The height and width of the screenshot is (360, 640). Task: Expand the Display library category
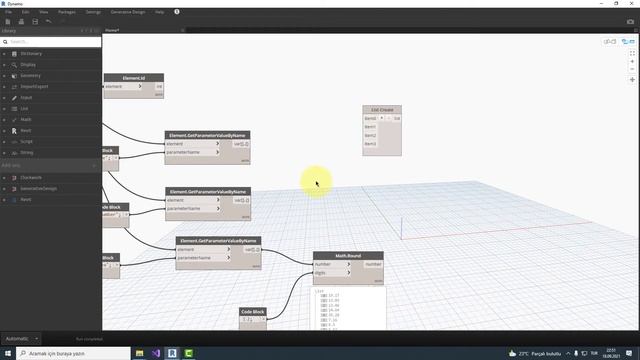coord(4,65)
